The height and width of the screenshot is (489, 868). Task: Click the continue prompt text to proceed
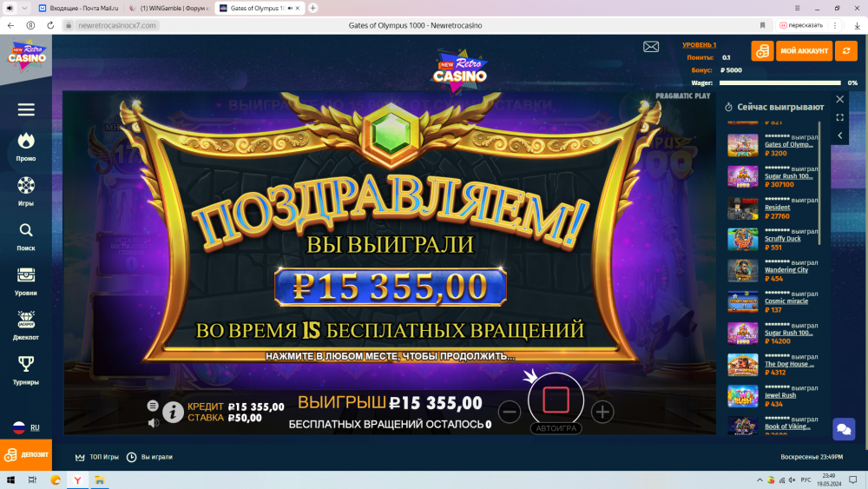coord(391,357)
